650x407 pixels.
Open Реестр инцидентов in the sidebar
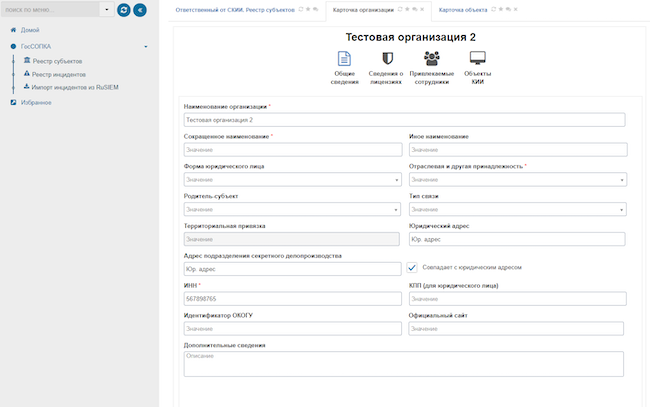pos(58,75)
